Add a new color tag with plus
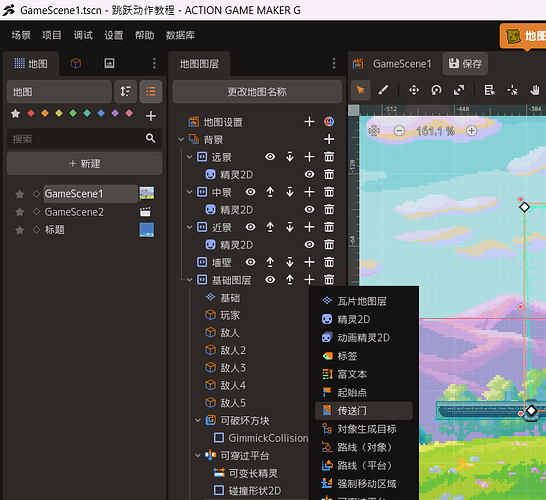 [x=150, y=116]
